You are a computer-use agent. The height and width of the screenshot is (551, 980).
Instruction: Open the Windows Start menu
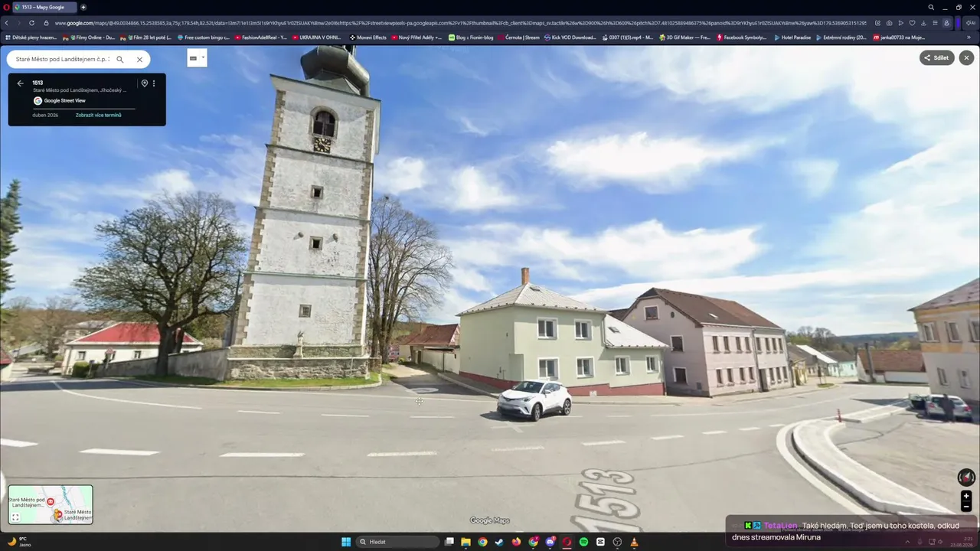(346, 542)
